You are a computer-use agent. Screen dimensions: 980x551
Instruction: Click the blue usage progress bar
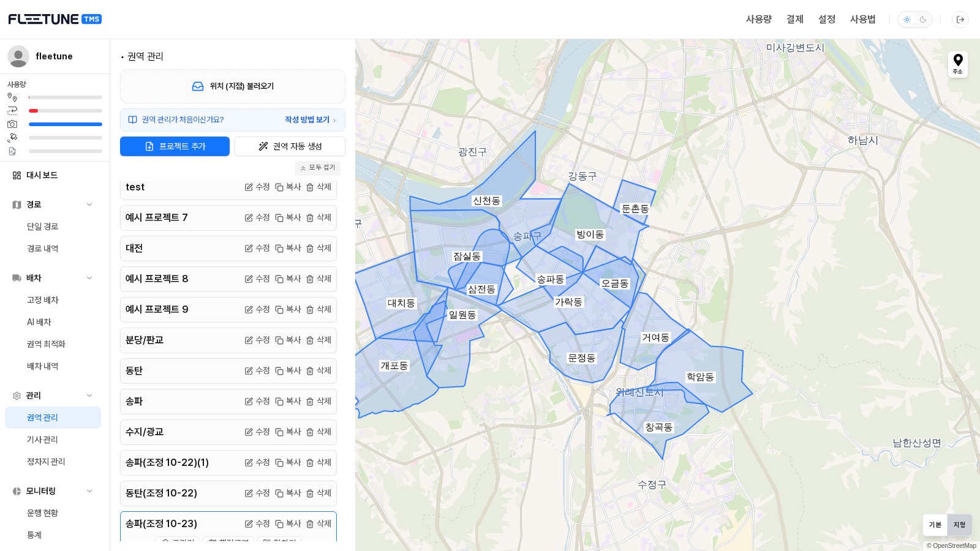point(66,124)
